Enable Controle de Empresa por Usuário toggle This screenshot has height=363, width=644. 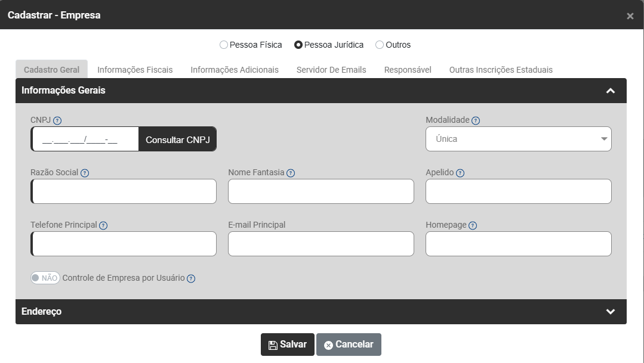tap(45, 278)
